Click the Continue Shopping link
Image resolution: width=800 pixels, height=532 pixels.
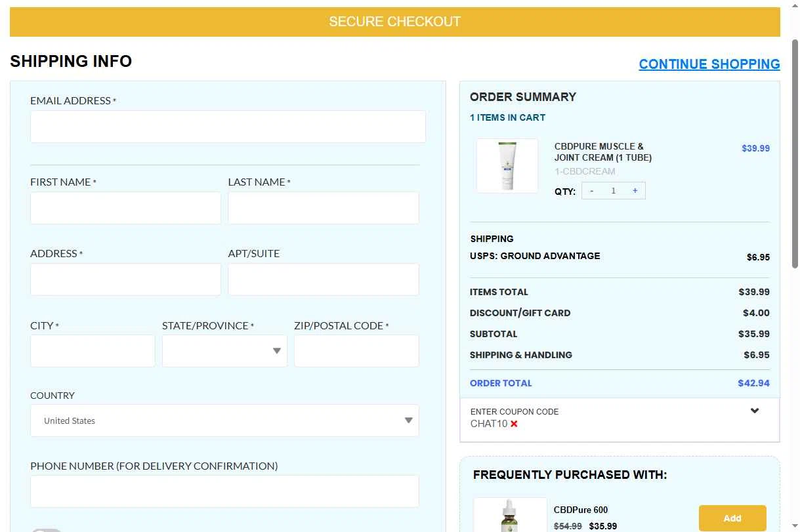[x=709, y=64]
